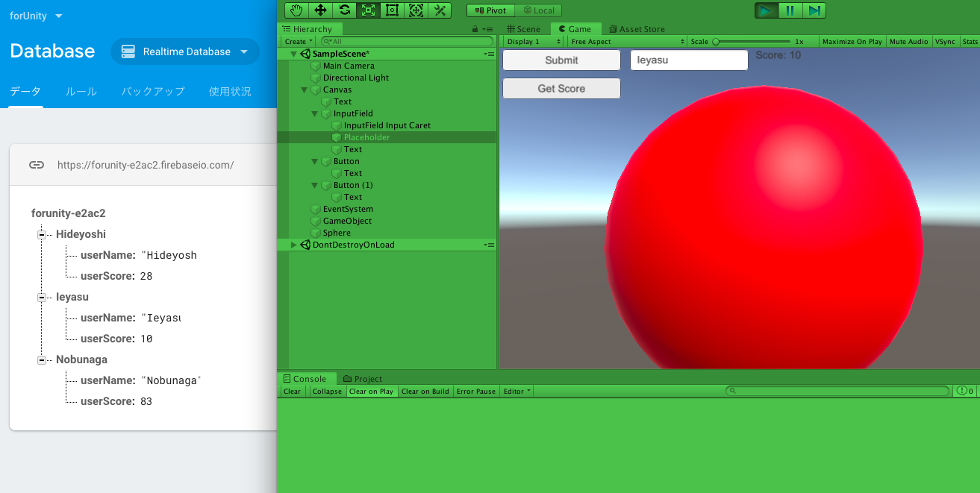Click the Console search field
The image size is (980, 493).
click(x=837, y=391)
